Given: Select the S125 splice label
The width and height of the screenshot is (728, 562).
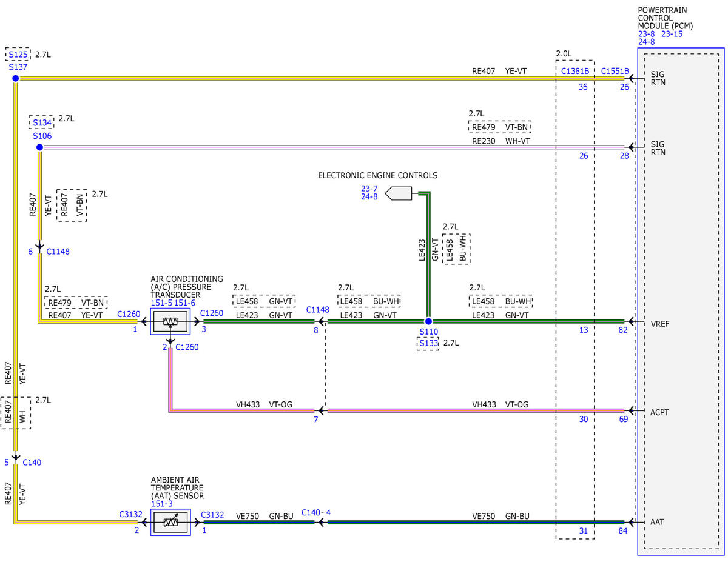Looking at the screenshot, I should point(18,55).
